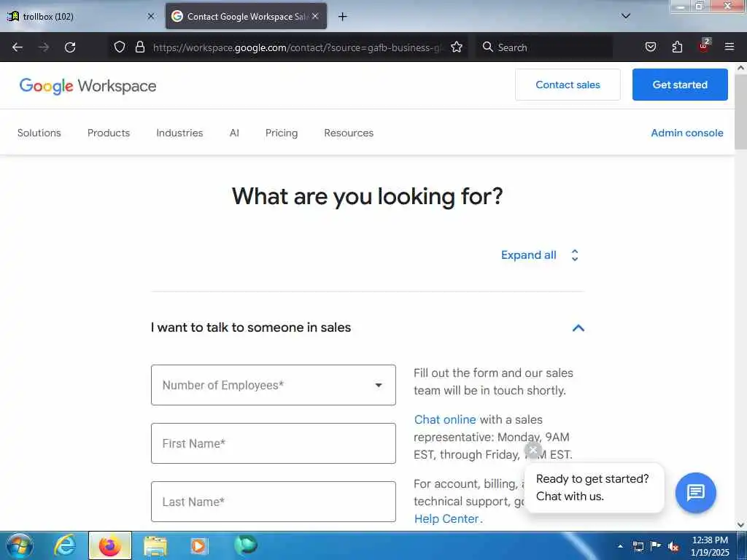Viewport: 747px width, 560px height.
Task: Close the Contact Google Workspace Sales tab
Action: (315, 16)
